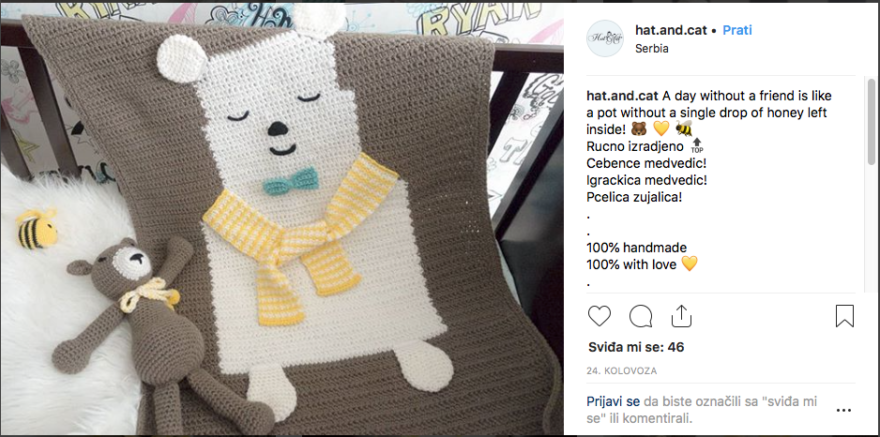The width and height of the screenshot is (880, 437).
Task: Save the post with the bookmark icon
Action: coord(845,316)
